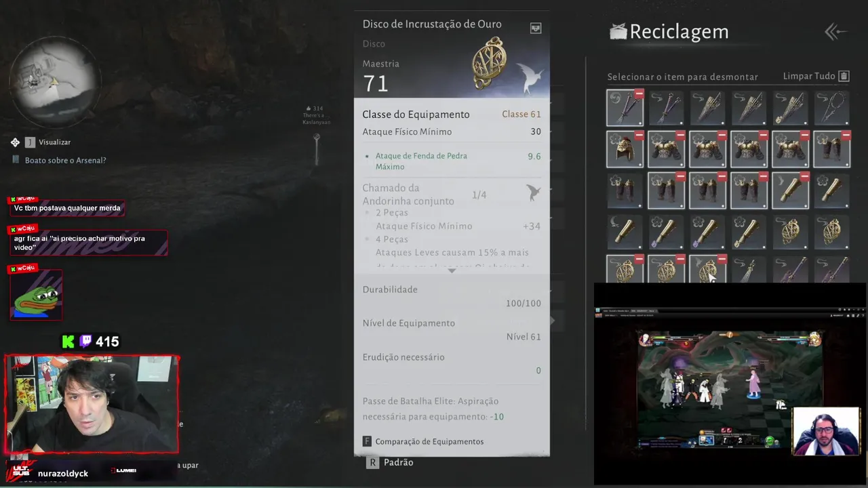The image size is (868, 488).
Task: Deselect third-row second boots via minus badge
Action: (680, 177)
